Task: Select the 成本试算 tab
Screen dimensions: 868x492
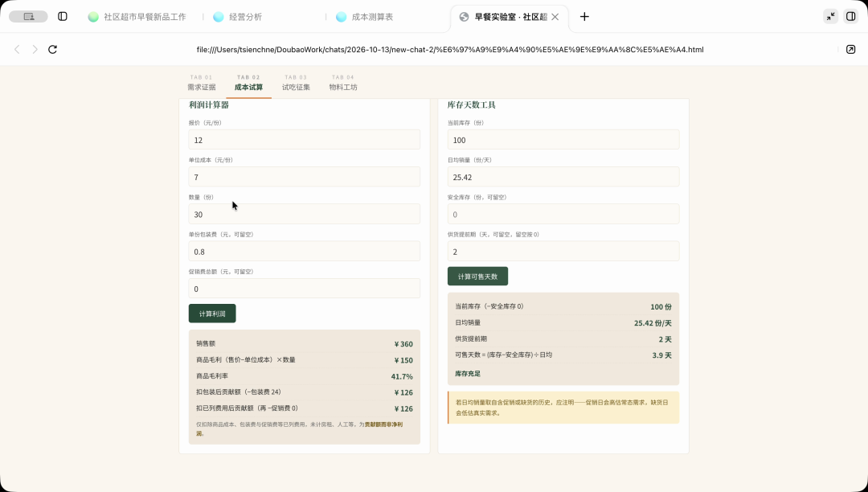Action: point(248,83)
